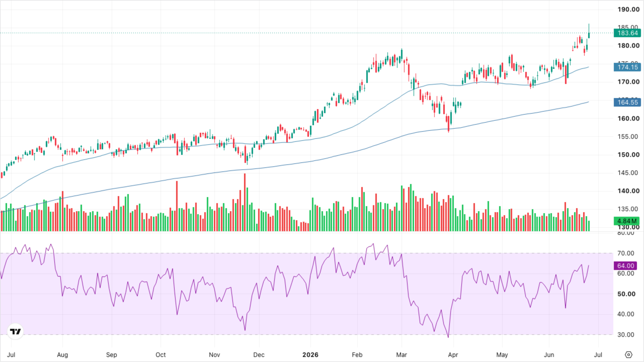Click the Mar label on time axis

click(x=401, y=355)
